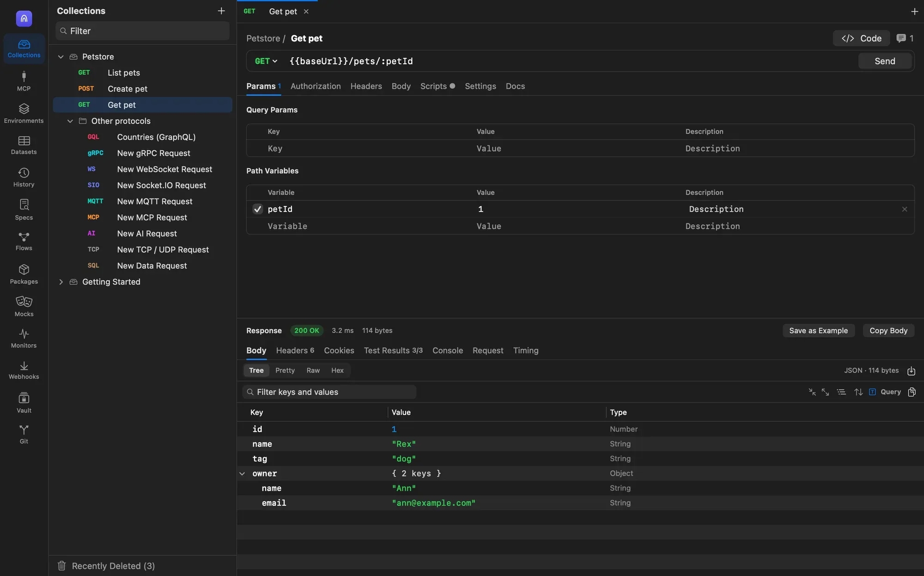Copy response tree with the copy icon
The image size is (924, 576).
click(912, 392)
